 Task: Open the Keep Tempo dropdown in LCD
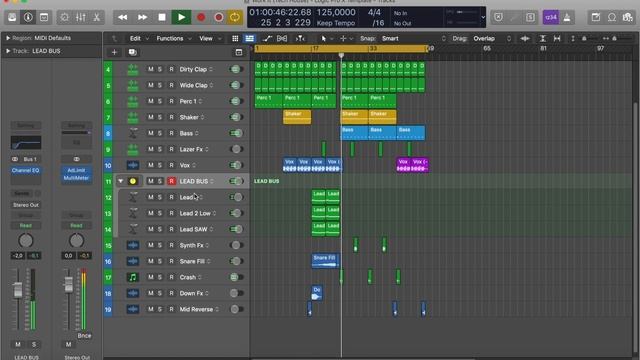click(x=336, y=23)
